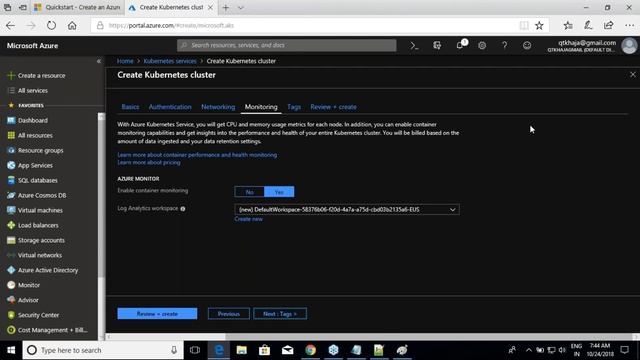Select the Monitoring tab
The width and height of the screenshot is (640, 360).
(261, 107)
